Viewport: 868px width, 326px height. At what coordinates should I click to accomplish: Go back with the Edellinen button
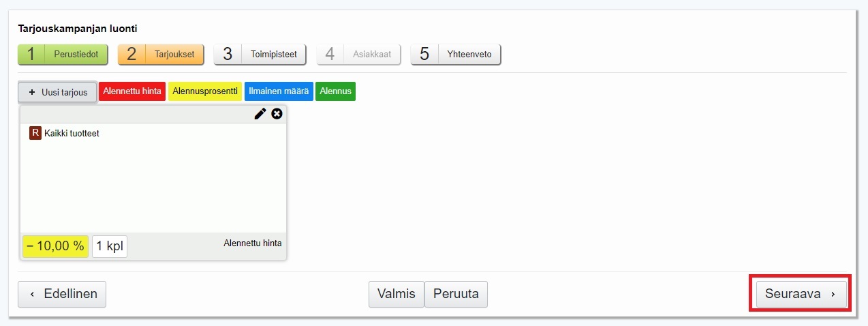click(x=62, y=295)
